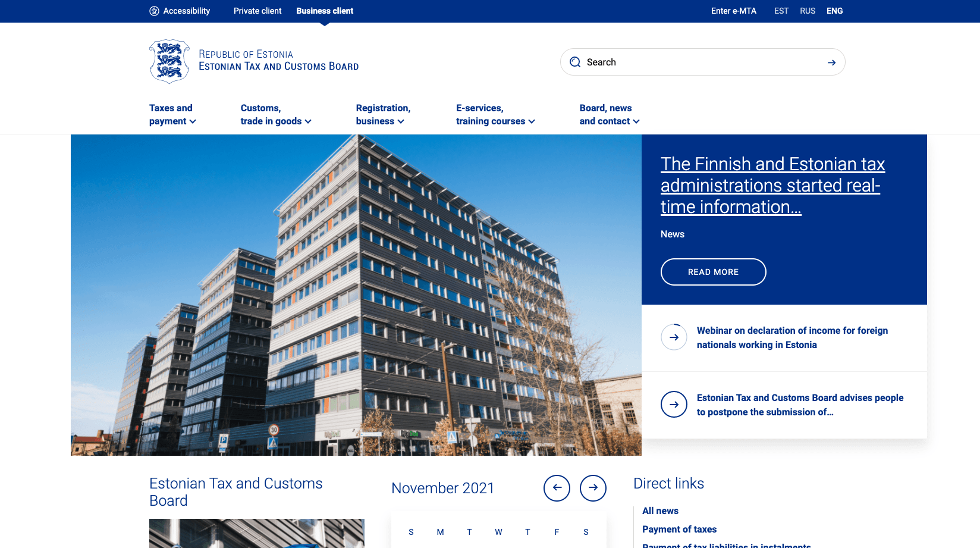Screen dimensions: 980x548
Task: Select Business client tab
Action: tap(325, 11)
